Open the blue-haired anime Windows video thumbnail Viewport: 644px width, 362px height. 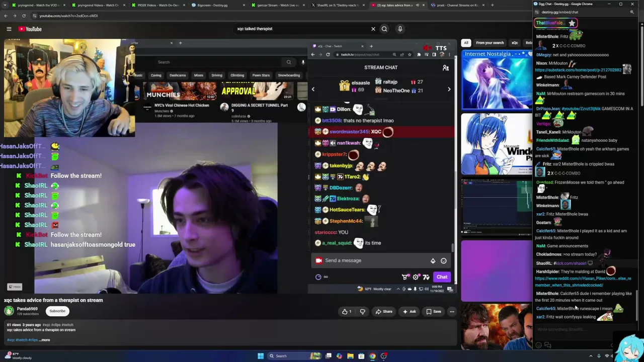pos(497,145)
